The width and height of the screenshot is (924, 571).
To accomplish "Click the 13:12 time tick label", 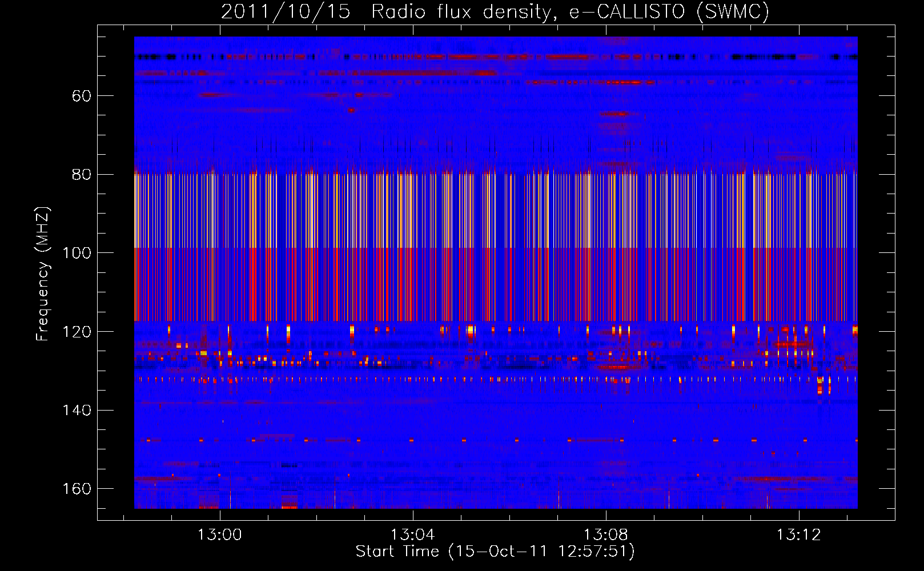I will (x=798, y=535).
